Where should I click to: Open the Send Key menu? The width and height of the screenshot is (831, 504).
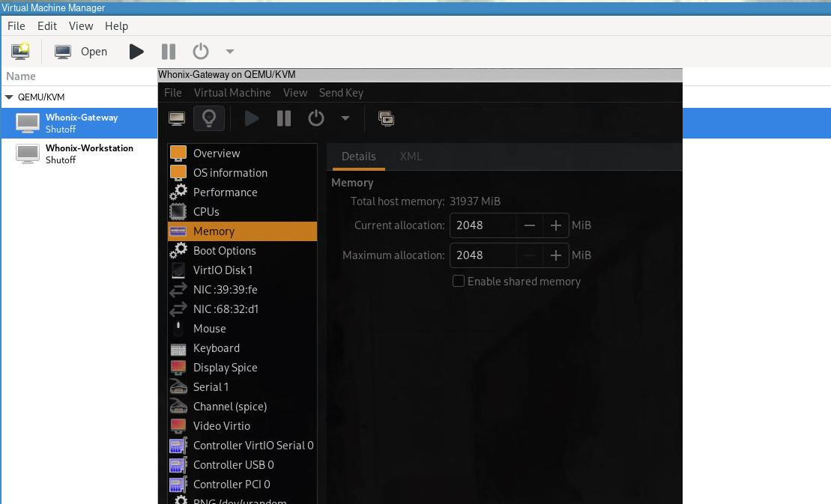pyautogui.click(x=341, y=93)
